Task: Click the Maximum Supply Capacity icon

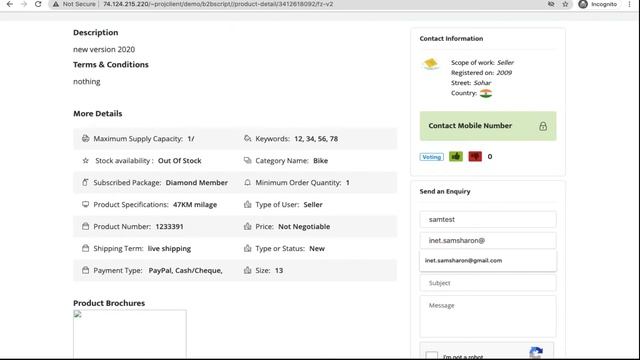Action: (x=85, y=138)
